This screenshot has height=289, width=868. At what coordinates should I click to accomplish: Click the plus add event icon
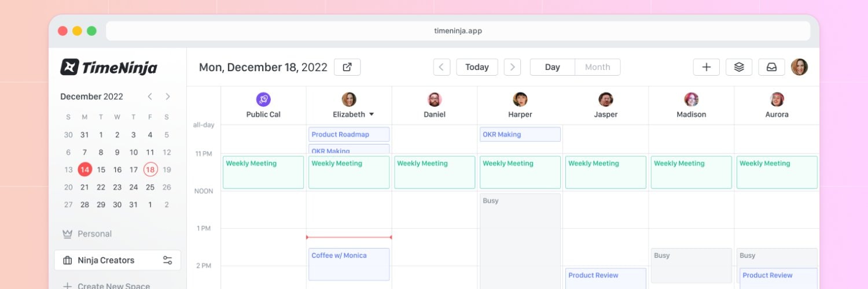[706, 67]
